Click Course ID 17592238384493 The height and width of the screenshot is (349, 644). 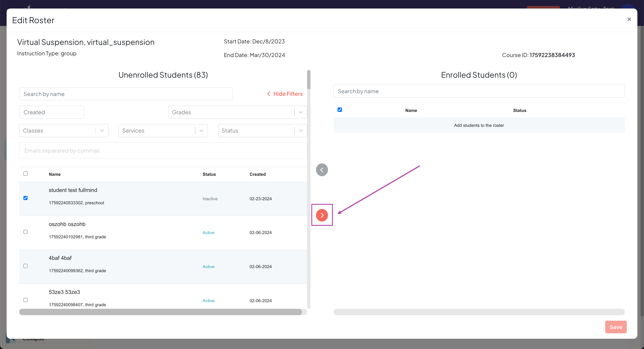[538, 55]
